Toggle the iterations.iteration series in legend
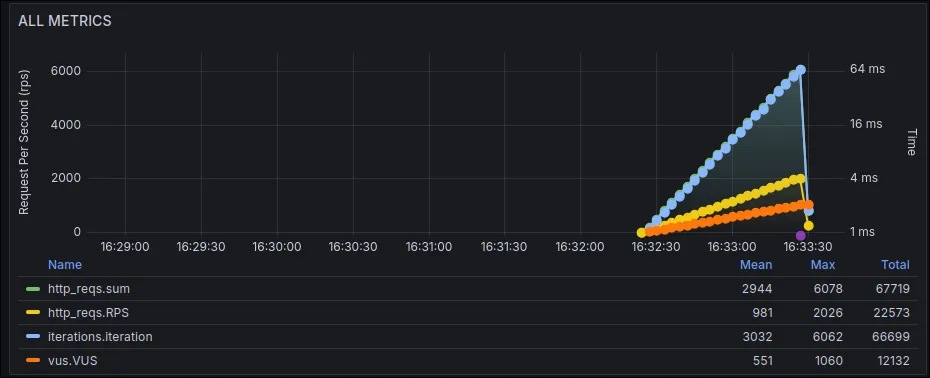Image resolution: width=930 pixels, height=378 pixels. (x=100, y=336)
